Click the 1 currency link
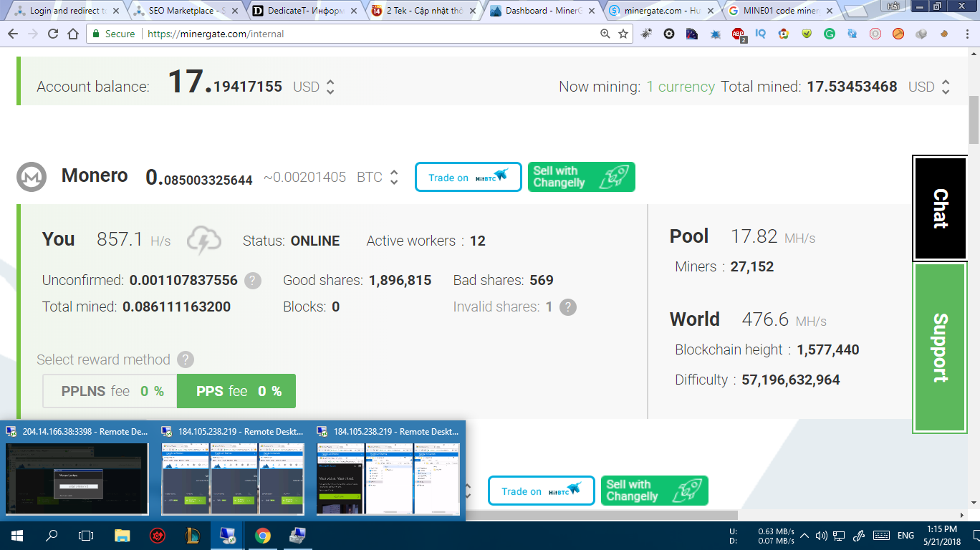This screenshot has height=550, width=980. 681,87
